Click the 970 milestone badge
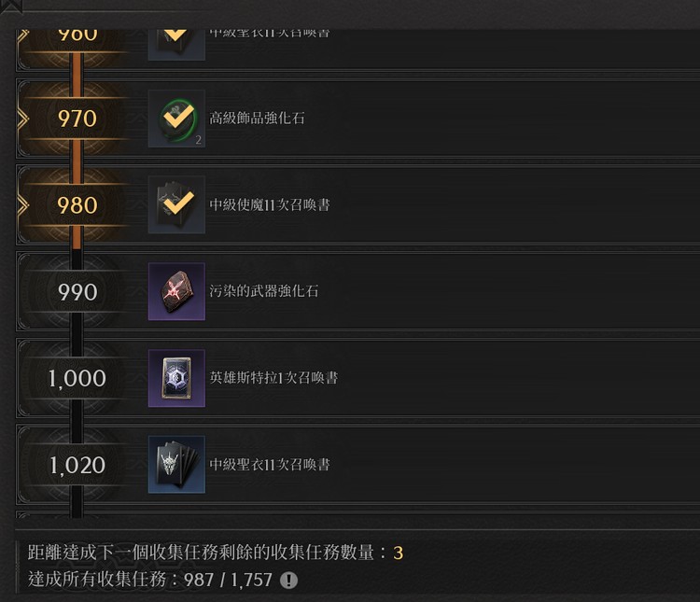The height and width of the screenshot is (602, 700). [x=77, y=119]
